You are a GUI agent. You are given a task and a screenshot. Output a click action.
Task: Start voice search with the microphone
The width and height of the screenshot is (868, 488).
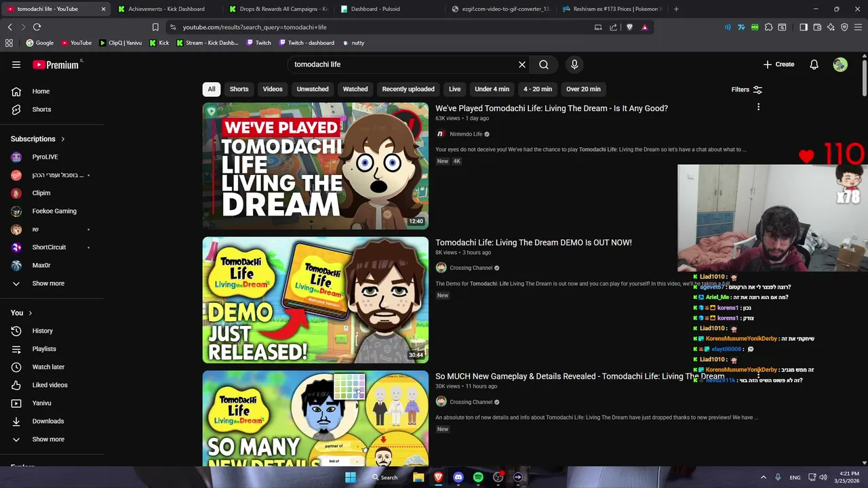[574, 64]
